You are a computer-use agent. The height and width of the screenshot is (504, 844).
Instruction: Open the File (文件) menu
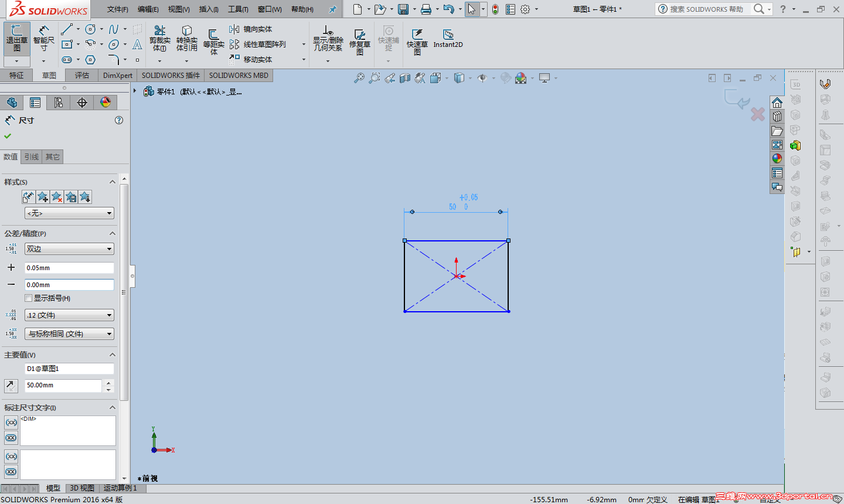pyautogui.click(x=118, y=9)
